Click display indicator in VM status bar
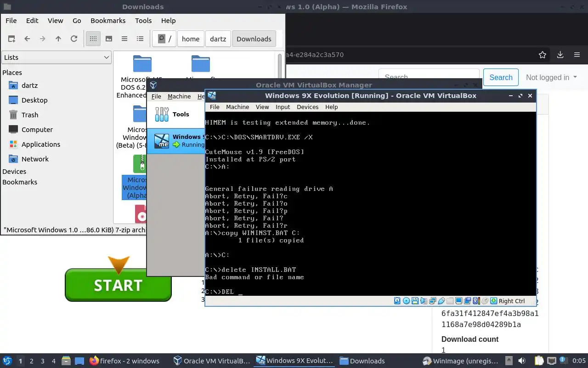Image resolution: width=588 pixels, height=368 pixels. click(x=459, y=301)
